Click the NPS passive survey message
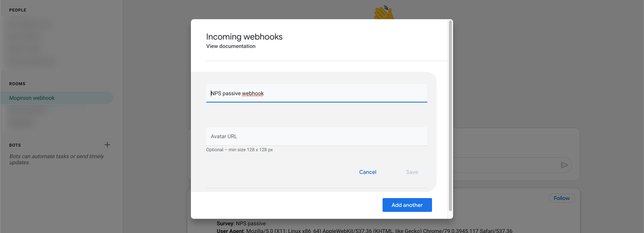 tap(241, 223)
